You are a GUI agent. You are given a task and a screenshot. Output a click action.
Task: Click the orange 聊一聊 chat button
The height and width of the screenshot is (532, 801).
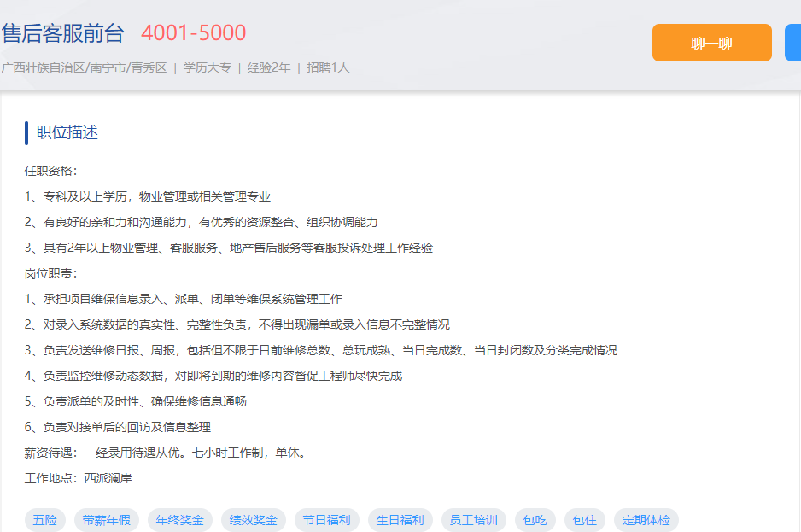(711, 43)
